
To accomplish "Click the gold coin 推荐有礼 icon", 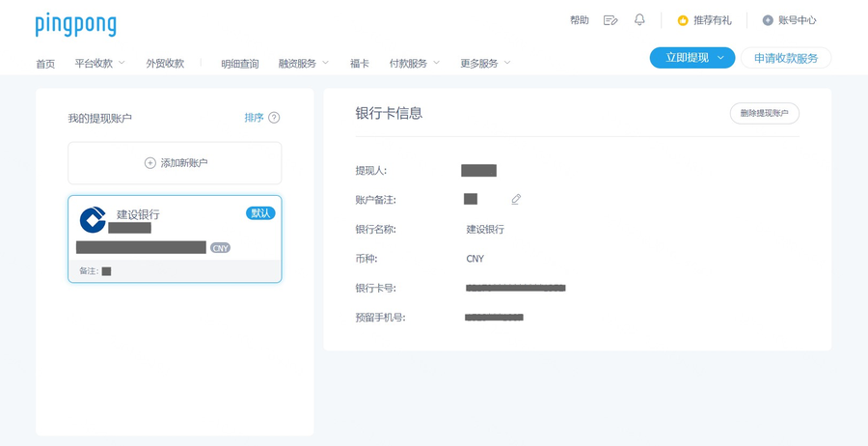I will [683, 20].
